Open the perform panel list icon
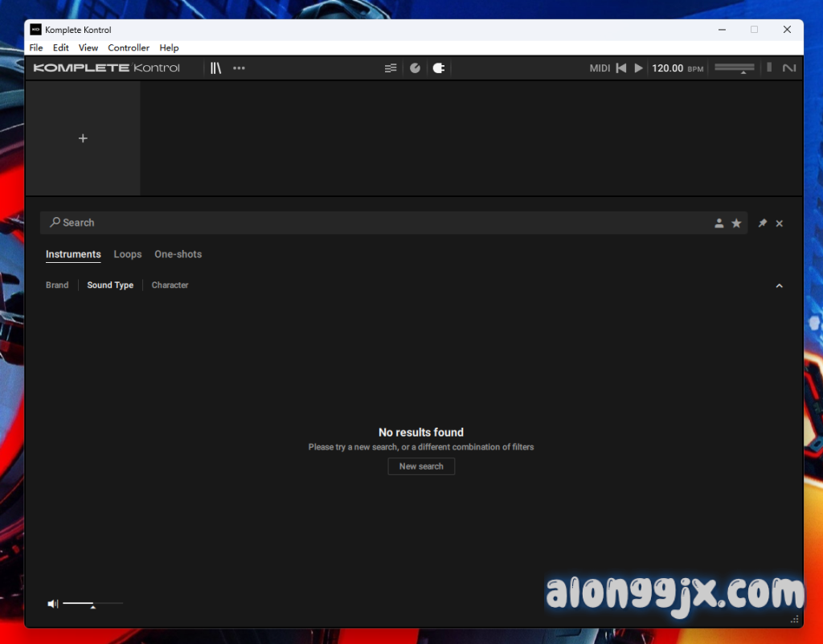The width and height of the screenshot is (823, 644). pos(391,68)
